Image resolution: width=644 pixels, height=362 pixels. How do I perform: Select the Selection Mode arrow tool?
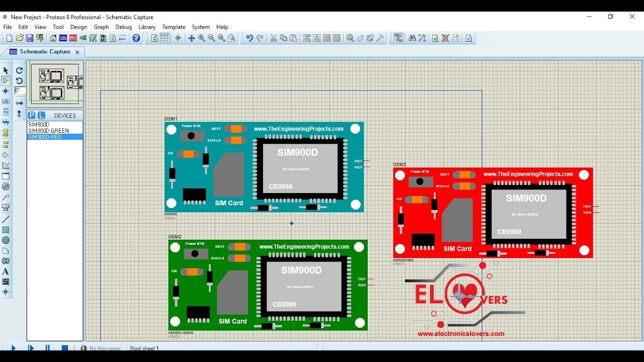pyautogui.click(x=6, y=70)
